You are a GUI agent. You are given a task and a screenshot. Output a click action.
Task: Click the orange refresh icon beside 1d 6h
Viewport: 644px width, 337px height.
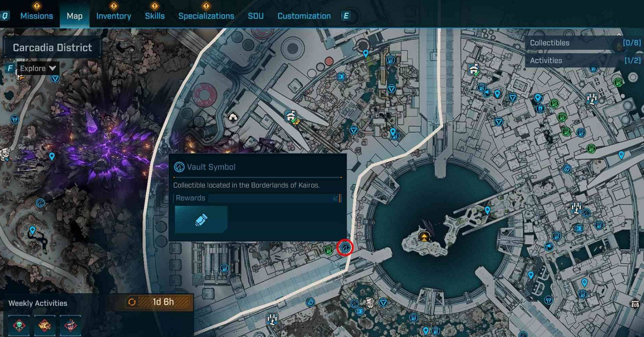tap(132, 302)
